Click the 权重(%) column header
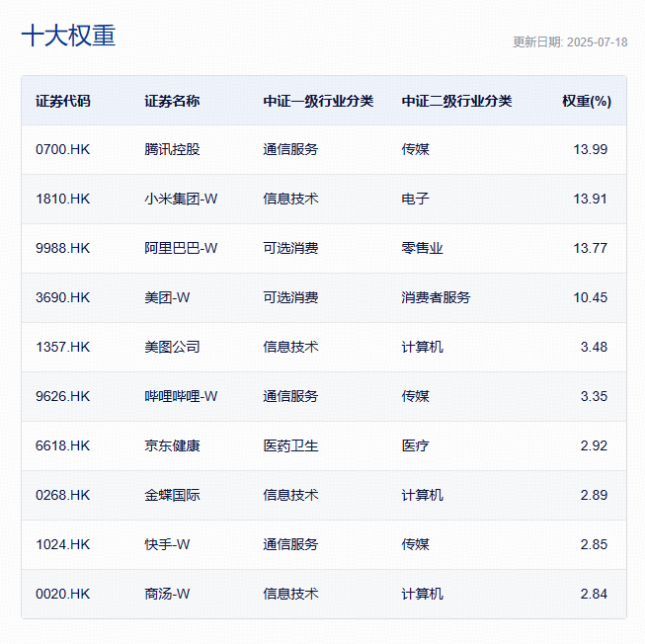This screenshot has width=645, height=644. coord(587,101)
